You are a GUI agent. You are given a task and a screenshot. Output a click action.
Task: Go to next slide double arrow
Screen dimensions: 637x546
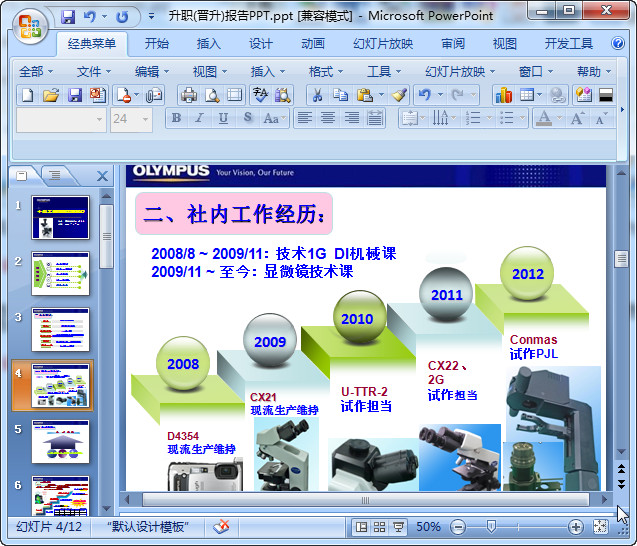tap(621, 484)
